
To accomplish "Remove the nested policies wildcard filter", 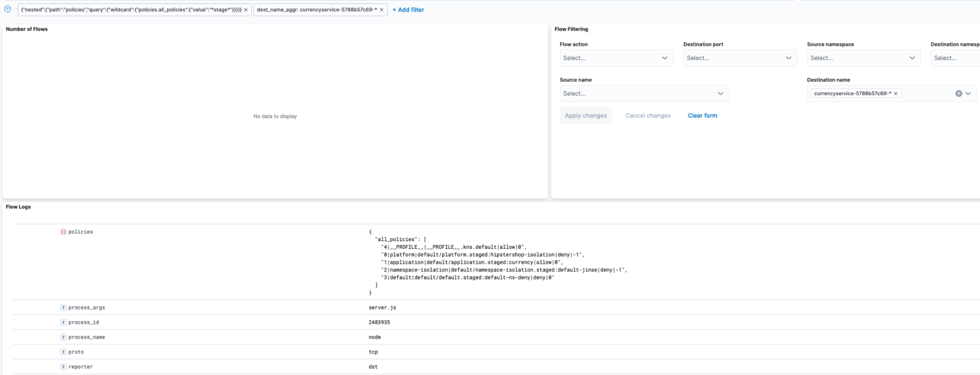I will (246, 10).
